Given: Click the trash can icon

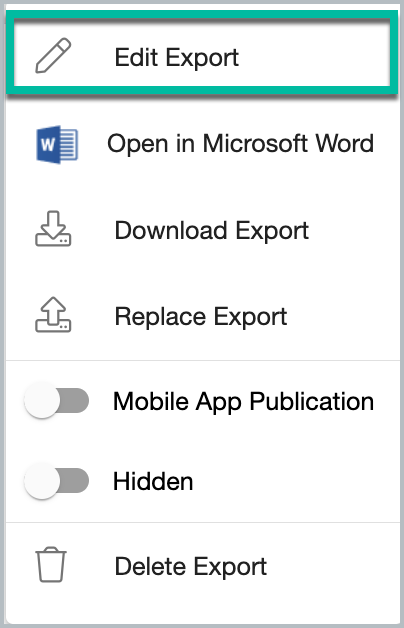Looking at the screenshot, I should click(x=51, y=564).
